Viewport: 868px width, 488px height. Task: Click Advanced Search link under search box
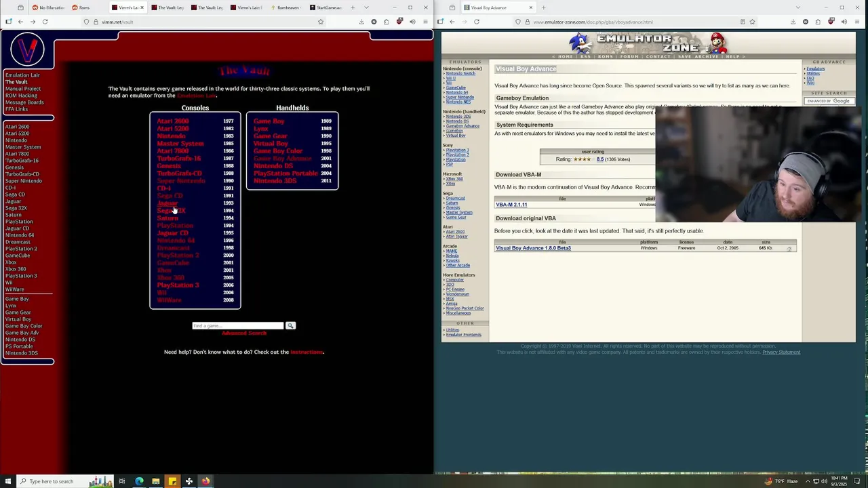pyautogui.click(x=244, y=333)
